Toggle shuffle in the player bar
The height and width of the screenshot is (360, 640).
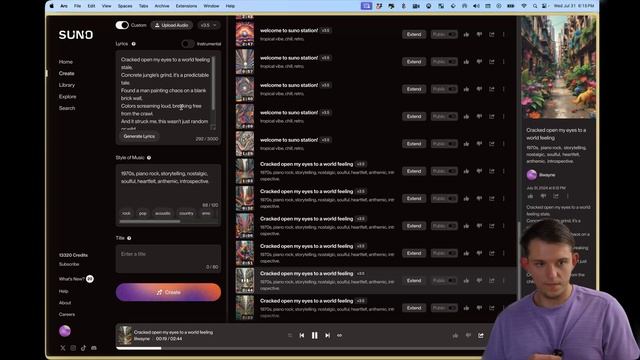point(290,336)
